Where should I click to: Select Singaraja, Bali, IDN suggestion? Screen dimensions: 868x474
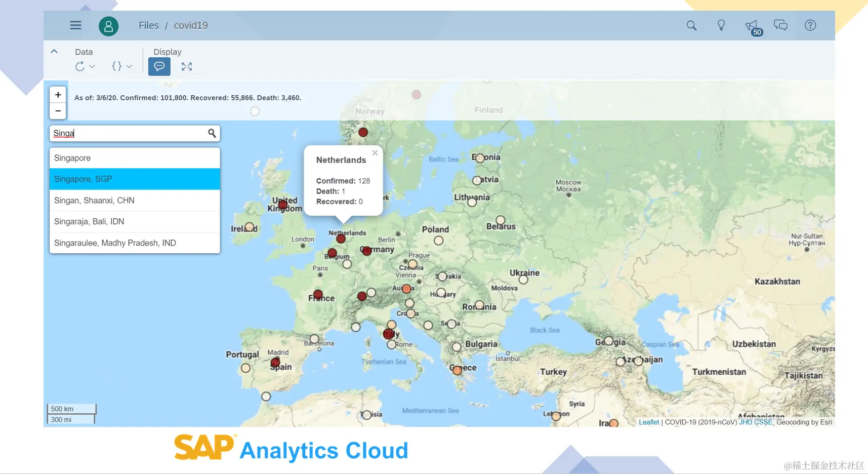coord(135,222)
